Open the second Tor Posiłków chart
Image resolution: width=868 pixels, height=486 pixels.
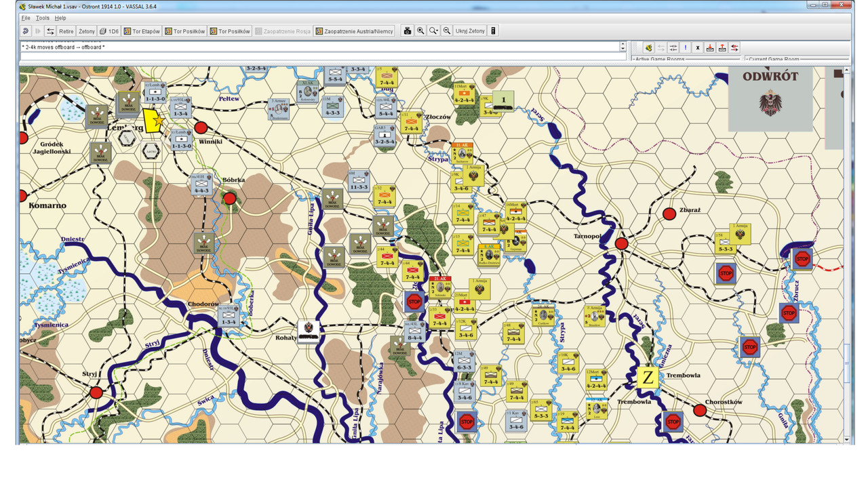point(230,31)
